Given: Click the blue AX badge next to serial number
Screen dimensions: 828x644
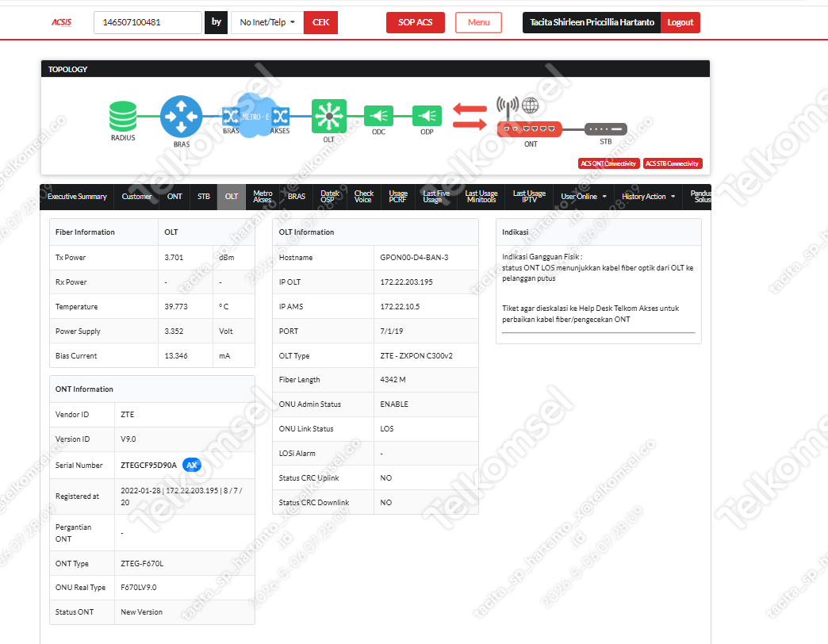Looking at the screenshot, I should coord(192,465).
